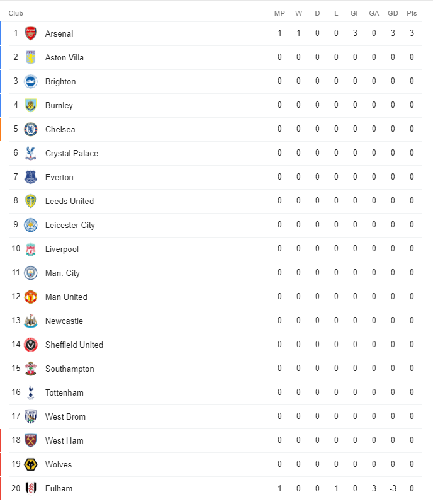
Task: Click the Liverpool club crest
Action: pyautogui.click(x=30, y=249)
